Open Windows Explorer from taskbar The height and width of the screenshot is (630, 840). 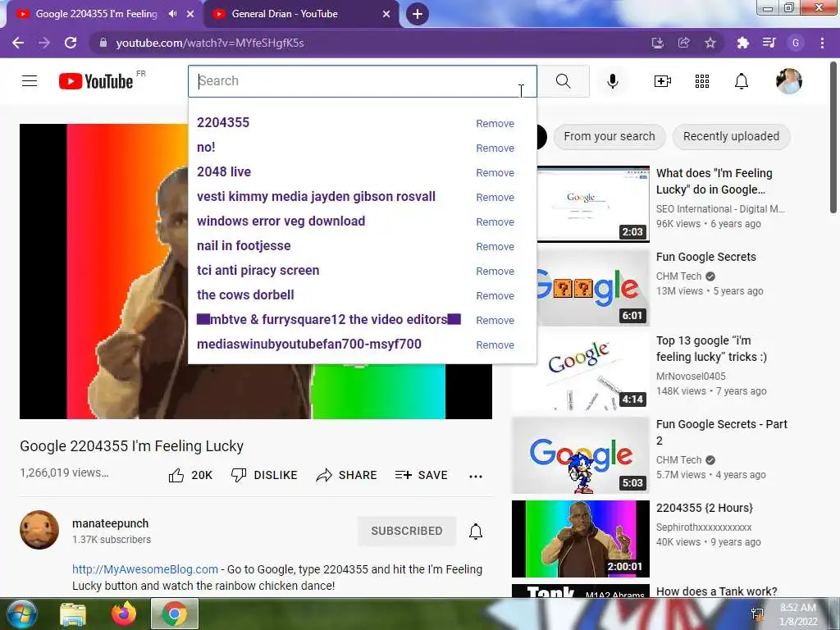73,614
